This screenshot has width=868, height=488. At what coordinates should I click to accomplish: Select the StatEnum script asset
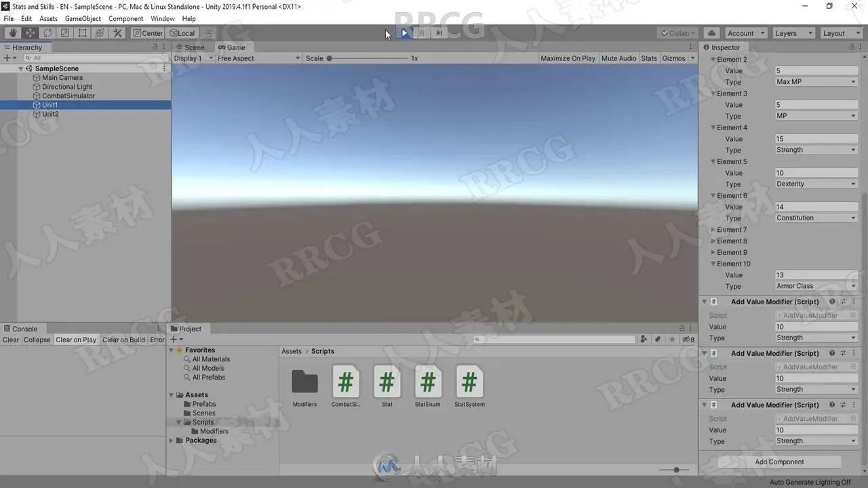pos(428,386)
